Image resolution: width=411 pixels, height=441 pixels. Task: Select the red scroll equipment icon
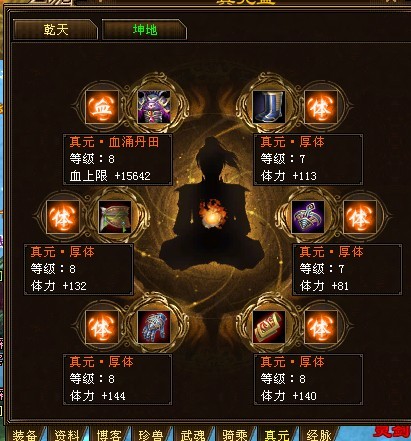pyautogui.click(x=269, y=327)
